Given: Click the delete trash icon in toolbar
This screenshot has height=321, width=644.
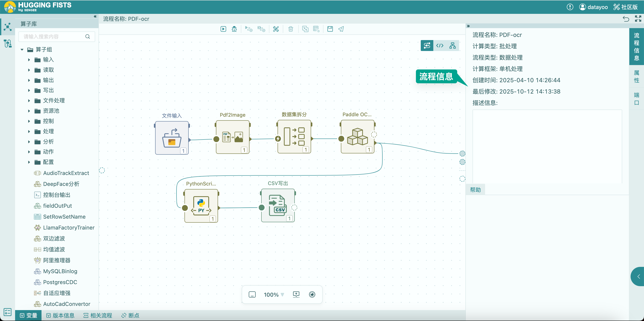Looking at the screenshot, I should pyautogui.click(x=291, y=29).
